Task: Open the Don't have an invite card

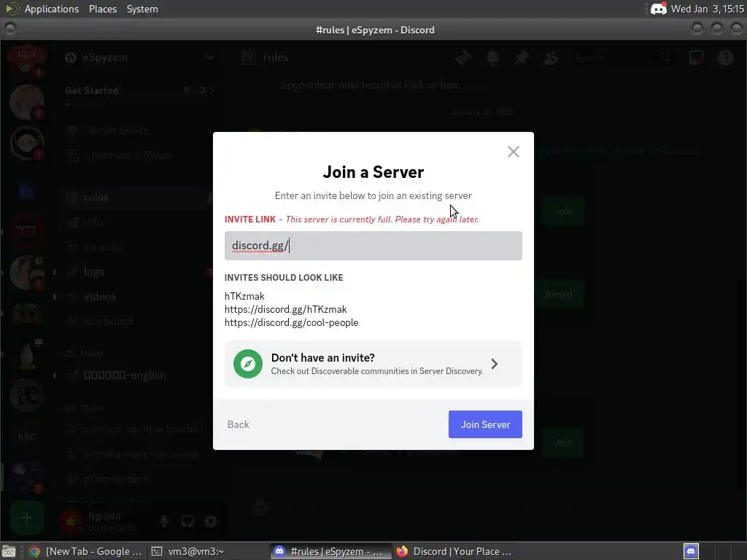Action: pyautogui.click(x=373, y=364)
